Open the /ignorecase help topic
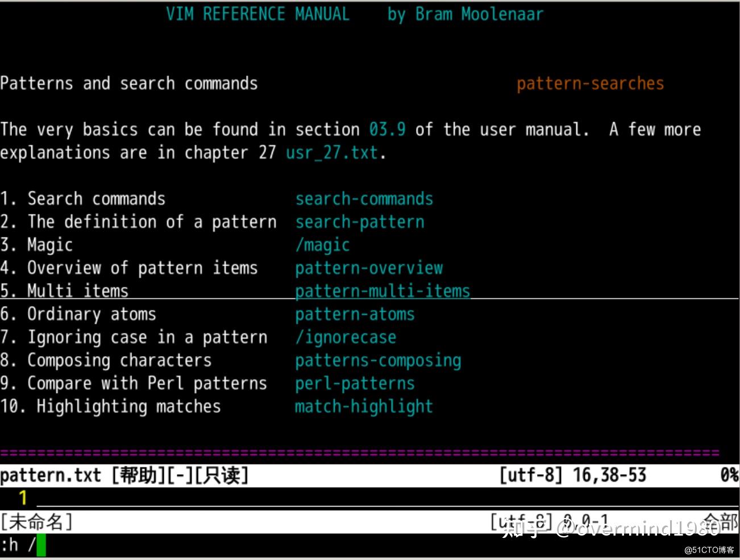 coord(346,337)
